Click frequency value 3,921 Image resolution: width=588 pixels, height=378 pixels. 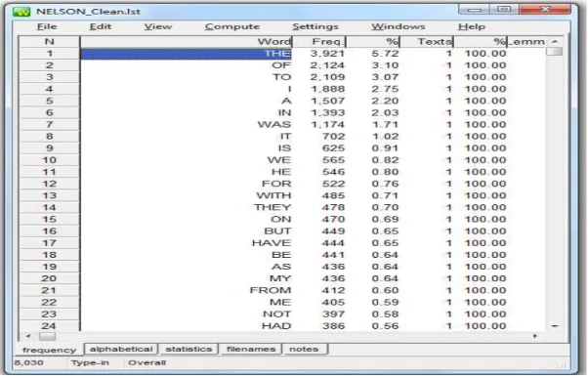coord(327,54)
